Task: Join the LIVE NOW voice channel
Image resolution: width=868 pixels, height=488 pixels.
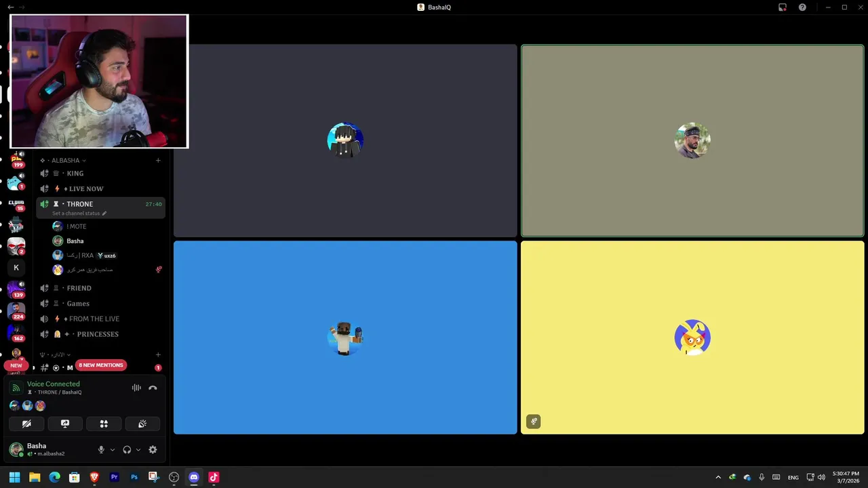Action: pyautogui.click(x=100, y=189)
